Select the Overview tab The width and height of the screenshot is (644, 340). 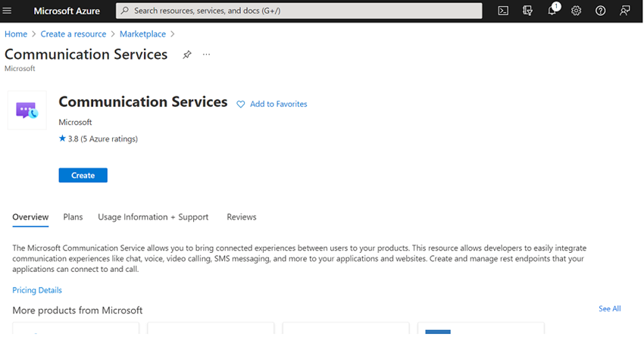[30, 217]
